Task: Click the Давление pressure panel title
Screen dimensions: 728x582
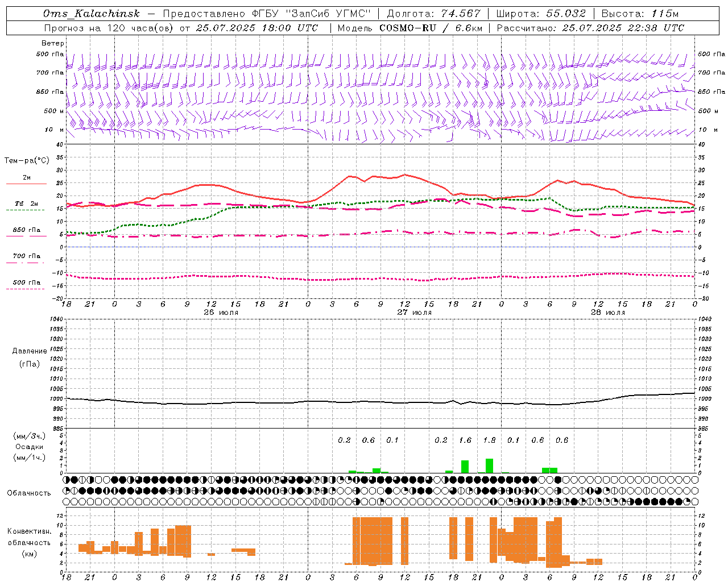Action: (30, 351)
